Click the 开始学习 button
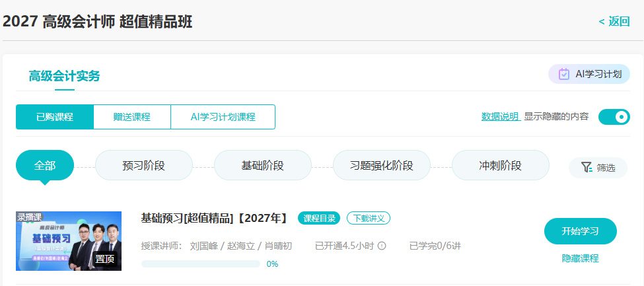This screenshot has width=644, height=286. tap(581, 231)
